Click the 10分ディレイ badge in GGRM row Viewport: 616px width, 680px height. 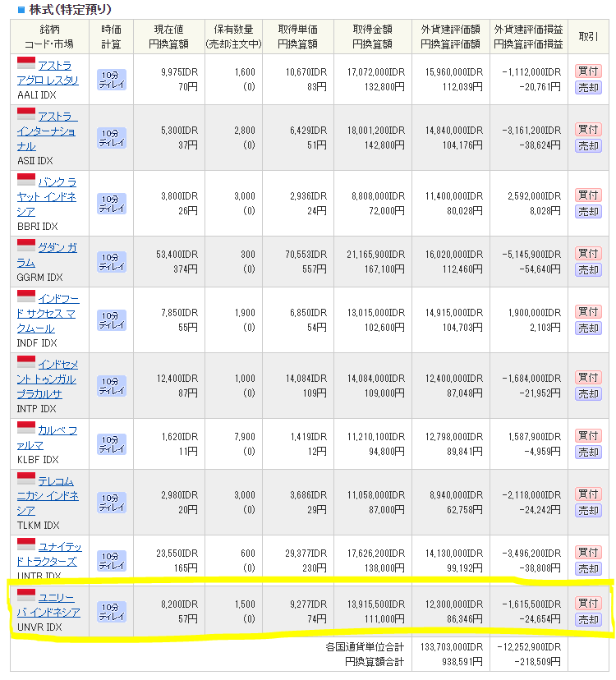pos(112,262)
